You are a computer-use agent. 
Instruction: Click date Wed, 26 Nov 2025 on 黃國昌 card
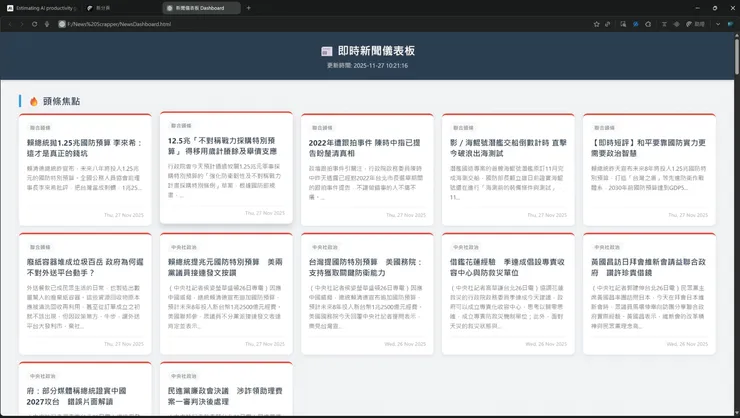[x=687, y=344]
